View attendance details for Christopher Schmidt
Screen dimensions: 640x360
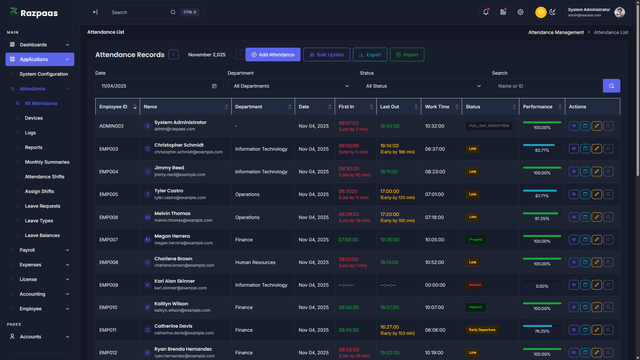click(573, 149)
